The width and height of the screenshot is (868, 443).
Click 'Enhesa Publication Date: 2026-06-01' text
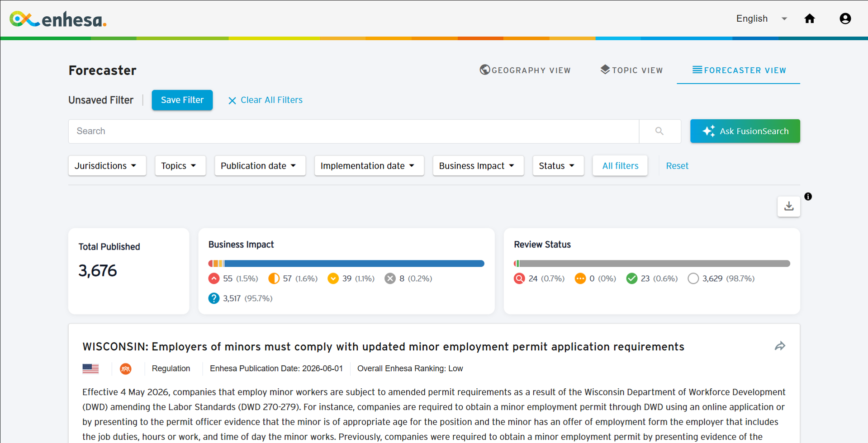click(276, 368)
